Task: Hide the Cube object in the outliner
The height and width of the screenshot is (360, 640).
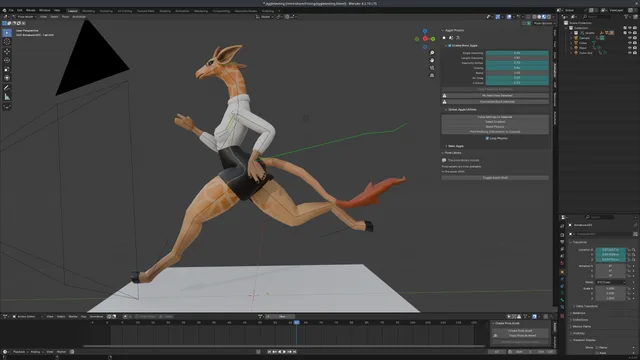Action: click(630, 42)
